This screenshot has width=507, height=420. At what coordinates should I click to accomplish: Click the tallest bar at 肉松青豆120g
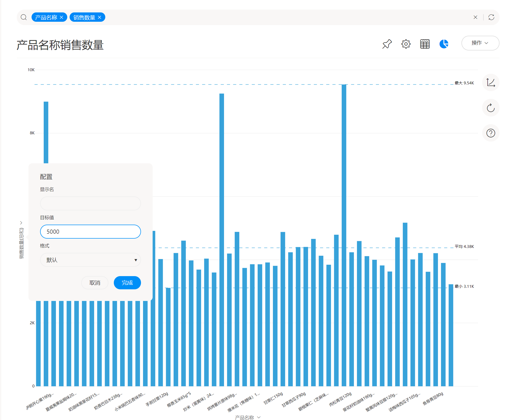(x=344, y=235)
